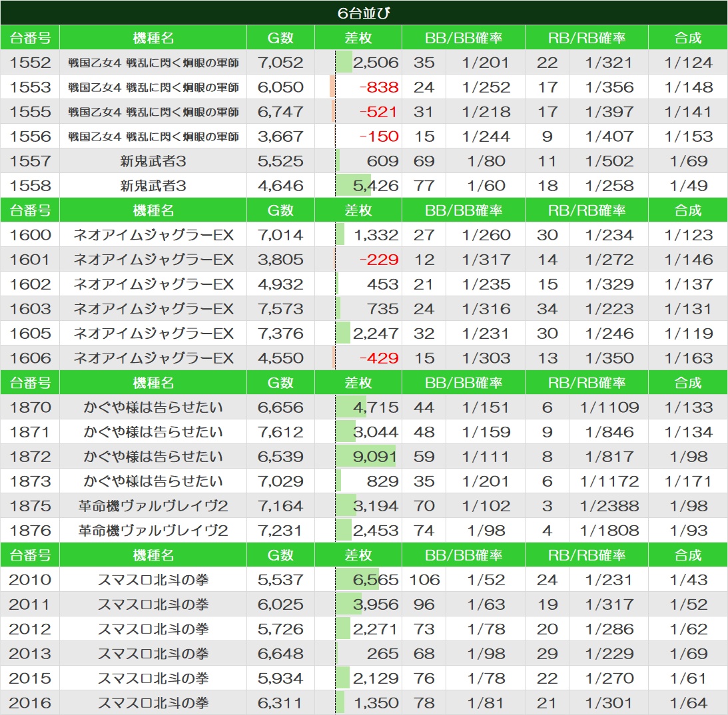Select BB probability 1/252
Viewport: 728px width, 715px height.
[486, 87]
